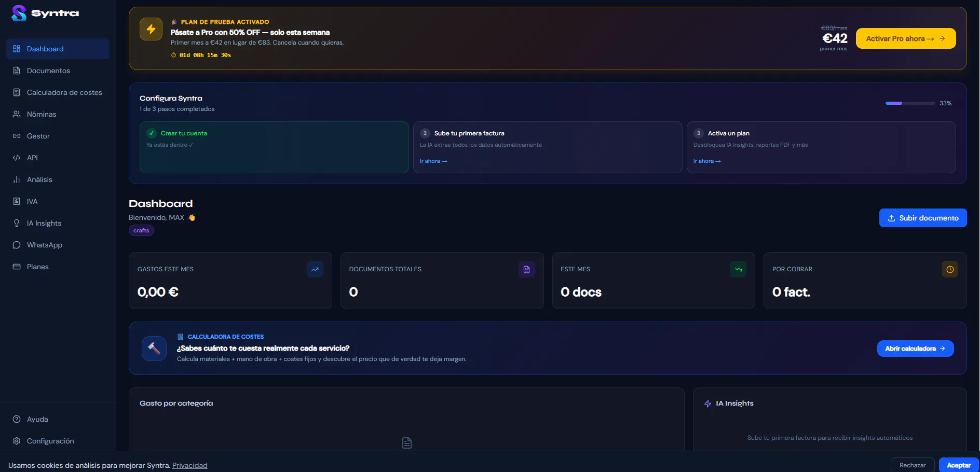Image resolution: width=980 pixels, height=472 pixels.
Task: Click the Análisis bar chart icon
Action: point(17,179)
